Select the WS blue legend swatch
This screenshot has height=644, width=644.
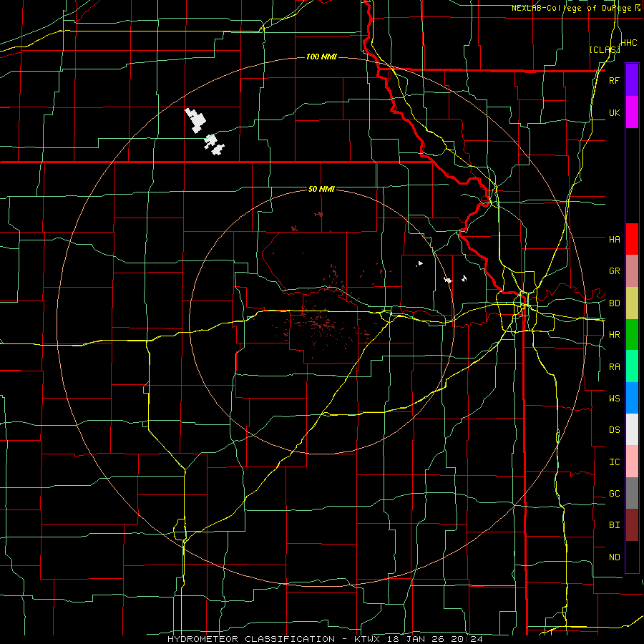coord(632,398)
